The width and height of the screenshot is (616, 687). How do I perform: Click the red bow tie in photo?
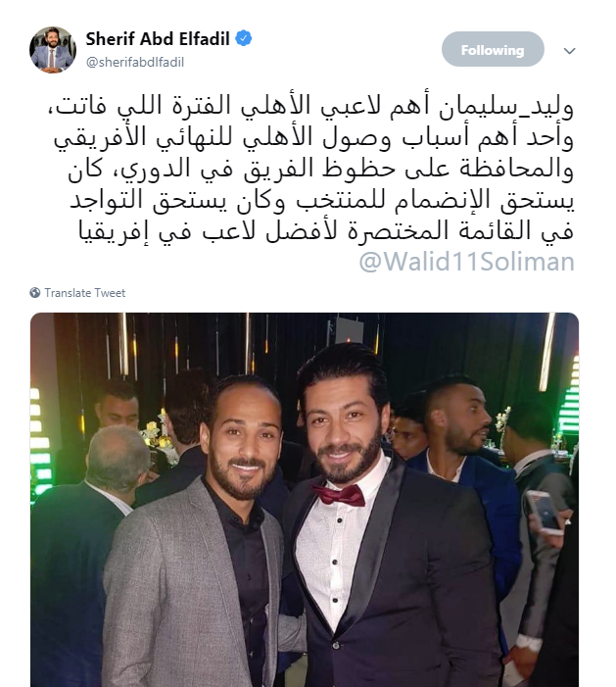pyautogui.click(x=338, y=495)
